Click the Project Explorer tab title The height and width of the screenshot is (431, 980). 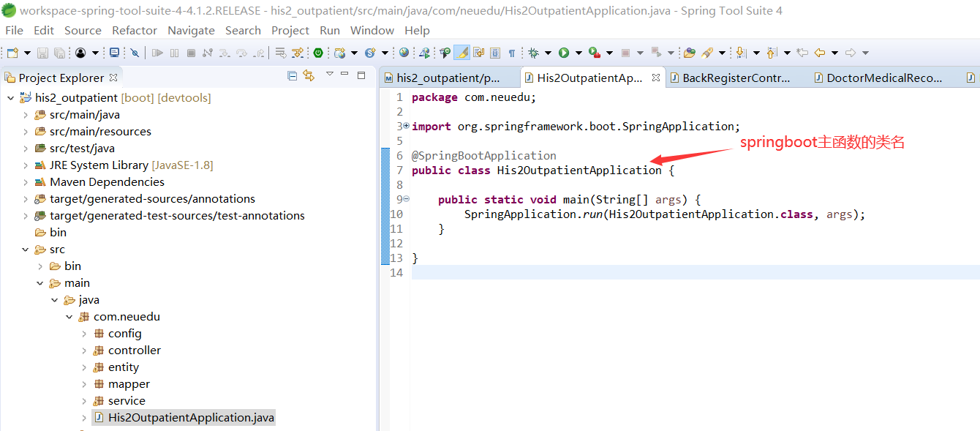pyautogui.click(x=61, y=78)
